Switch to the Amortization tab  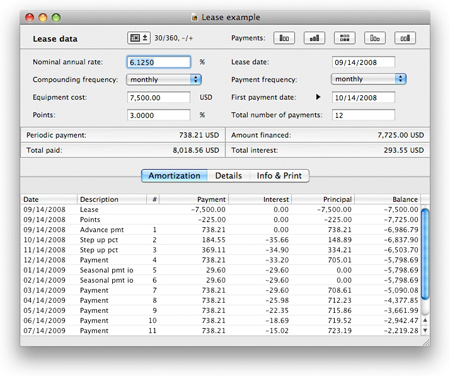point(174,176)
